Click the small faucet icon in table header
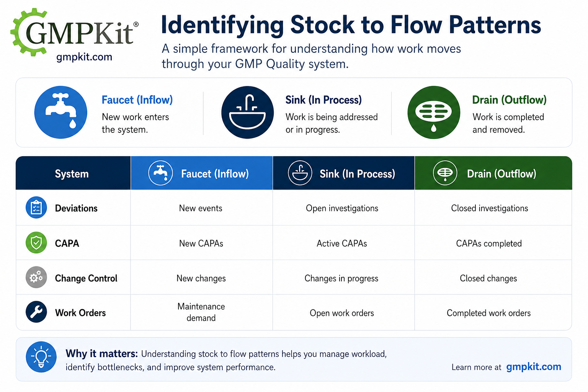The image size is (588, 392). 160,173
